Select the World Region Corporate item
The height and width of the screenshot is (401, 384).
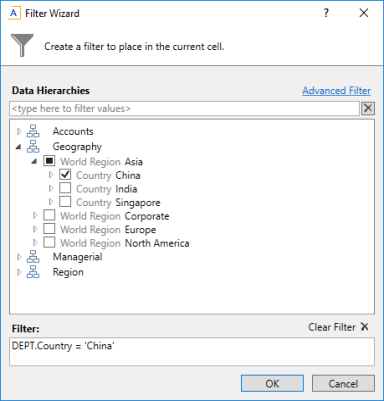115,216
